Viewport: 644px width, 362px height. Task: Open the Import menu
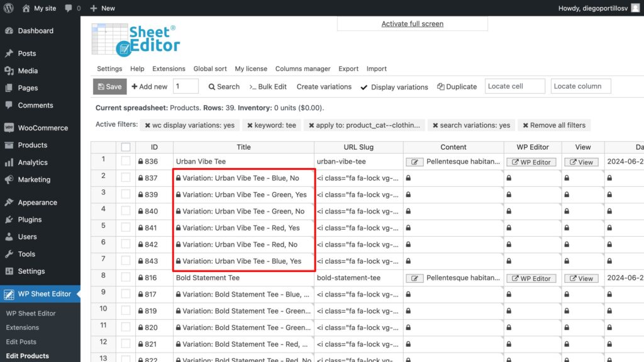377,69
